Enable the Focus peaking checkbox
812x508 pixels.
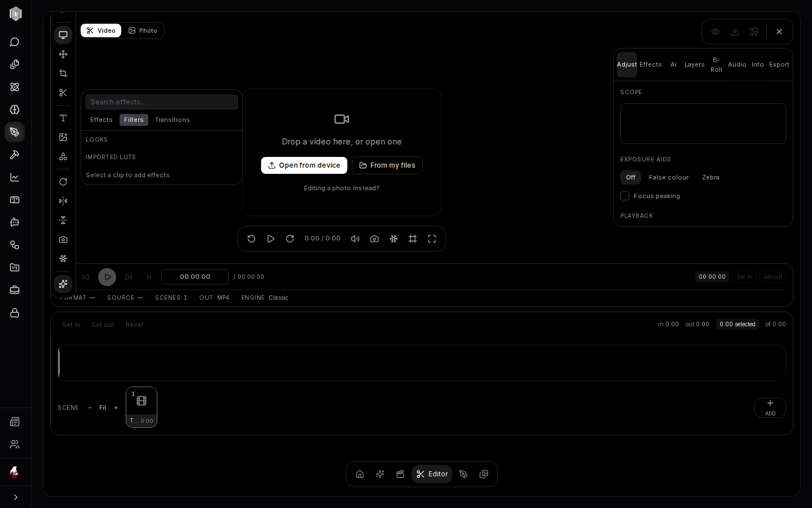(x=625, y=196)
